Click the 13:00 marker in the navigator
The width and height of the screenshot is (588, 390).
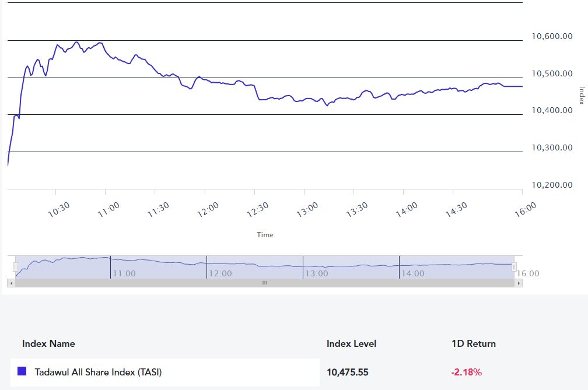click(x=316, y=273)
